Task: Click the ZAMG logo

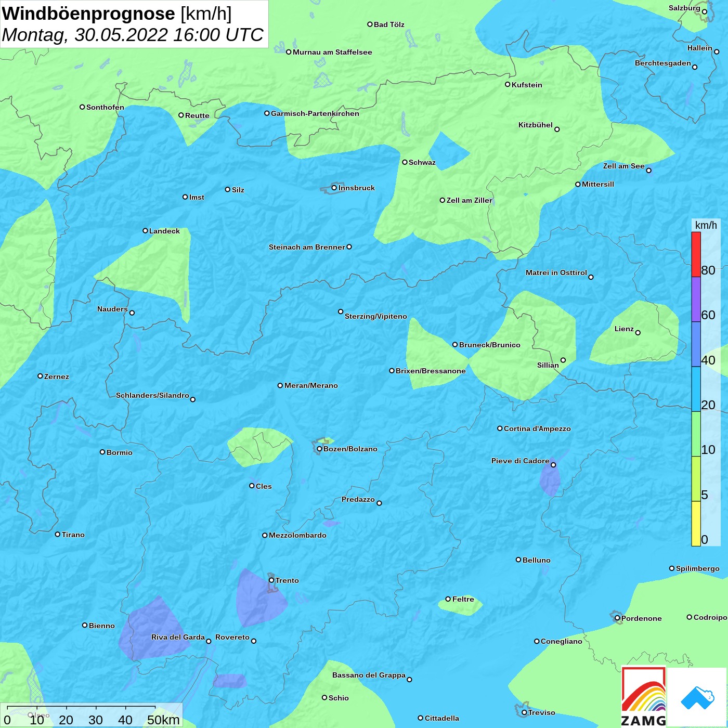Action: pyautogui.click(x=644, y=697)
